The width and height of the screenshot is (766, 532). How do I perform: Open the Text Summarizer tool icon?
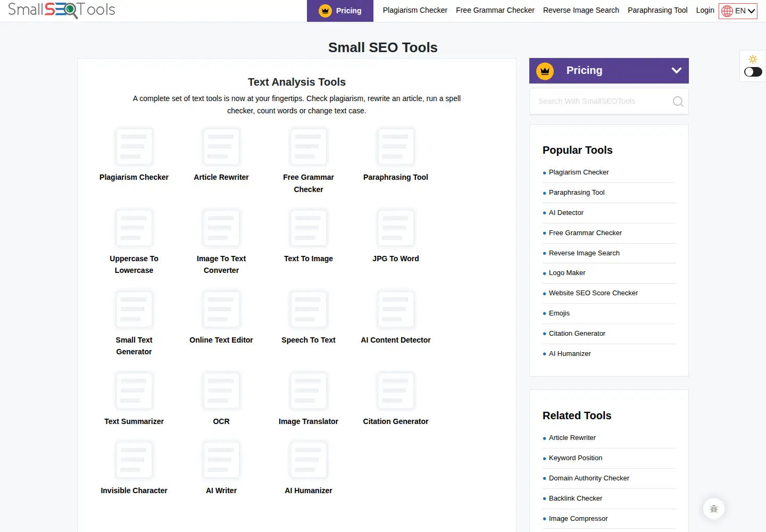coord(134,390)
